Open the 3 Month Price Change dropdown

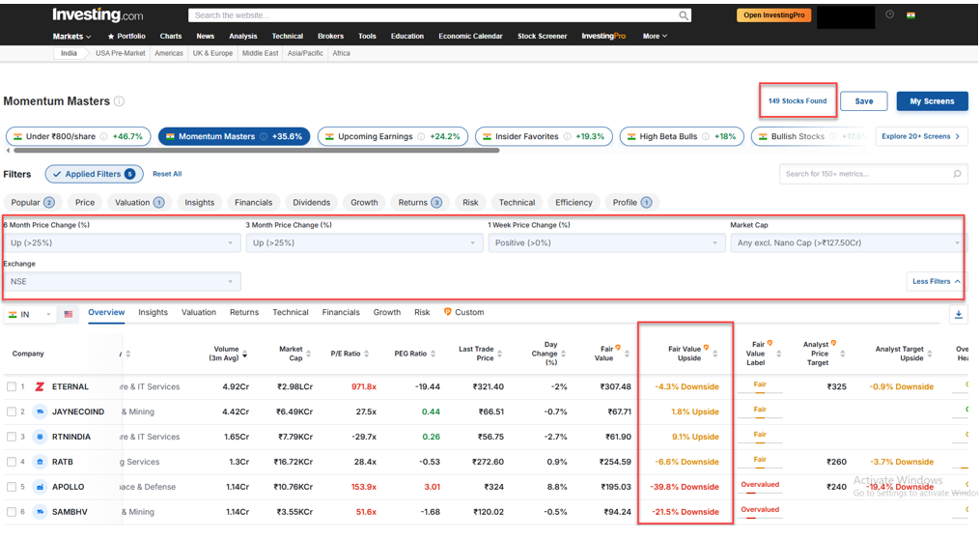[x=364, y=243]
